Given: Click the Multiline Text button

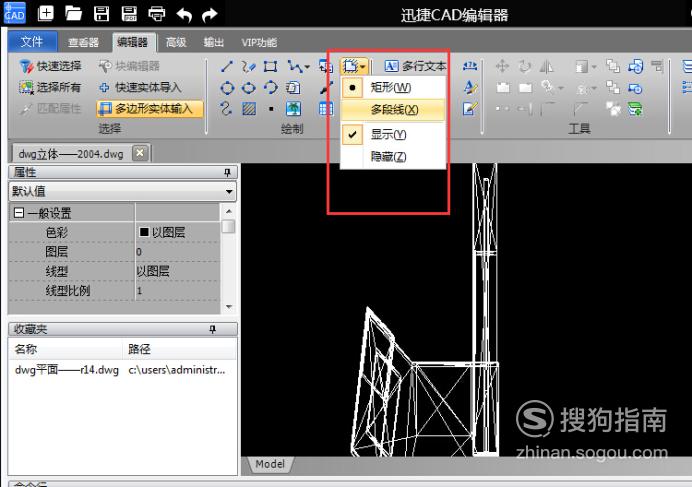Looking at the screenshot, I should [x=415, y=66].
